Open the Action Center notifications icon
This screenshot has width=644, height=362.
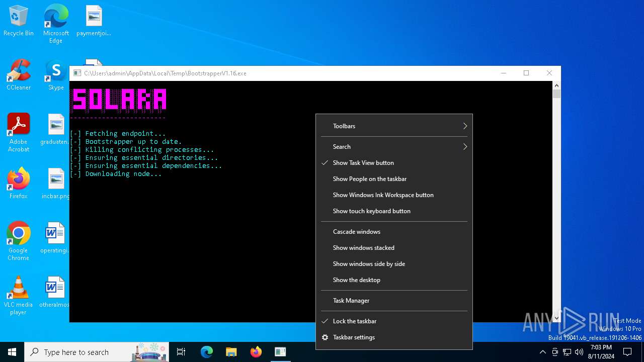(x=627, y=352)
